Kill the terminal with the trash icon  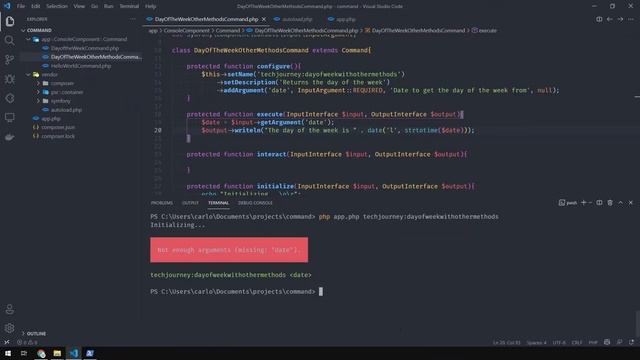(610, 202)
